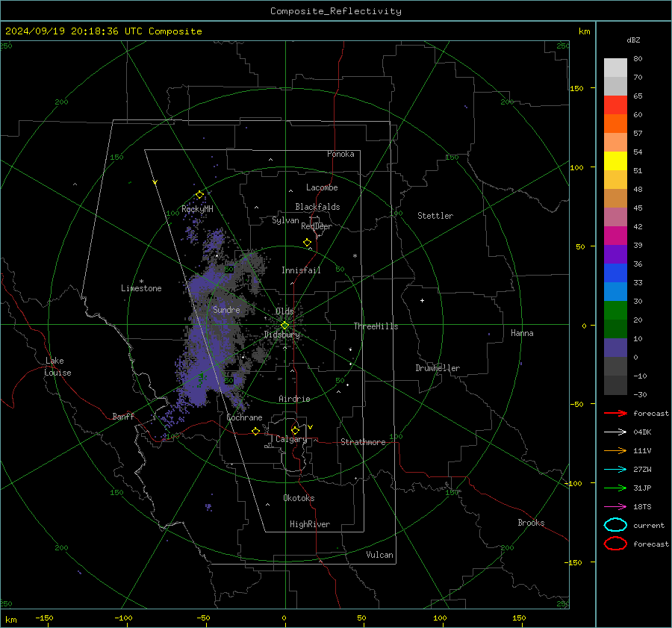Select the Brooks label

531,523
